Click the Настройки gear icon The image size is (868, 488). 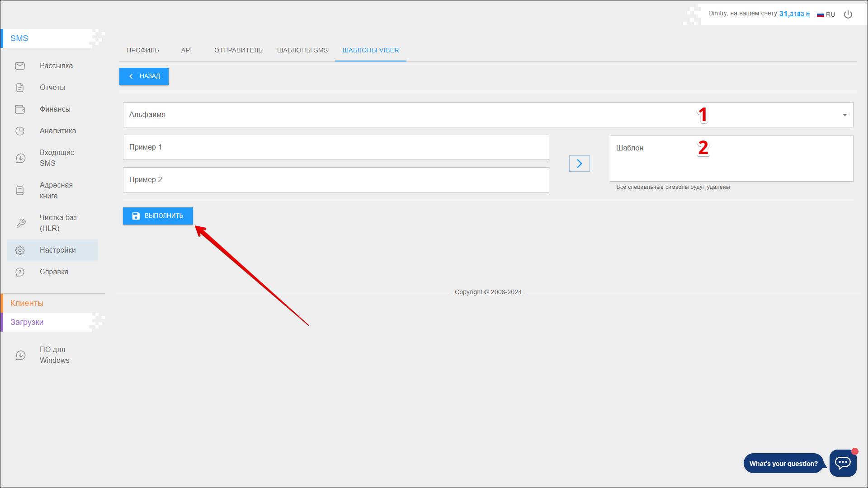click(x=20, y=250)
